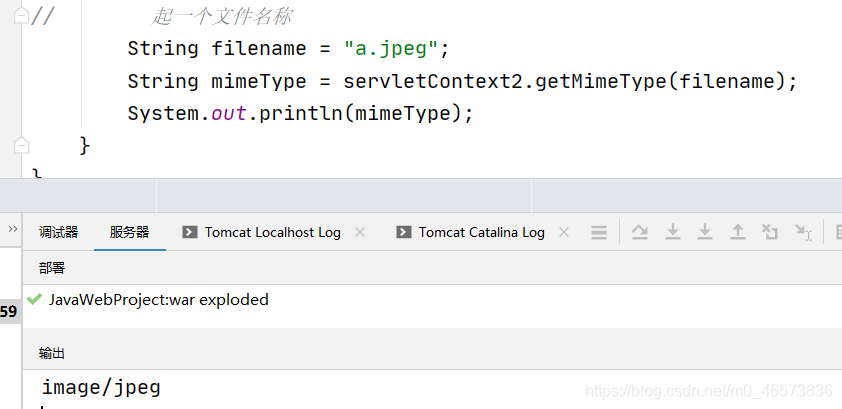Image resolution: width=842 pixels, height=409 pixels.
Task: Click the 输出 output section label
Action: click(52, 353)
